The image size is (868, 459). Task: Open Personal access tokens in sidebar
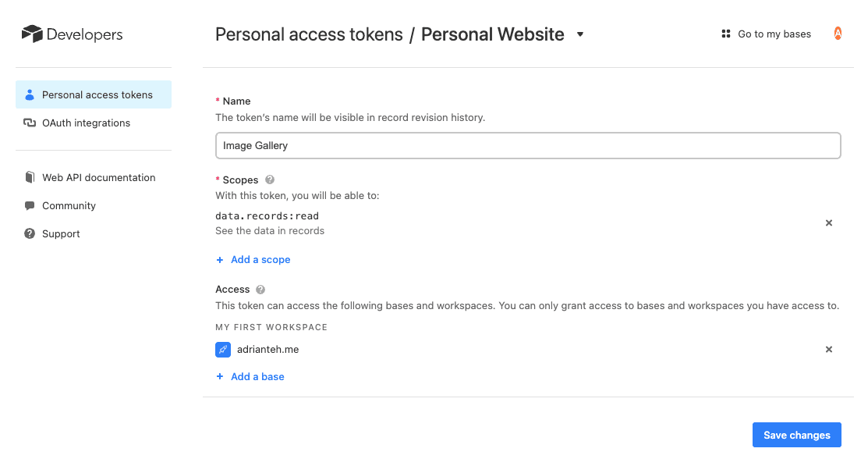tap(97, 95)
